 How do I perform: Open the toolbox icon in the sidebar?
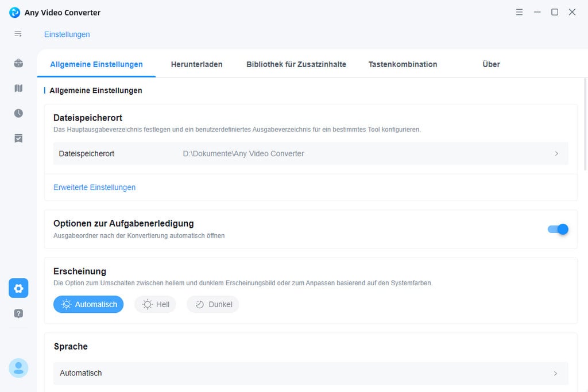pyautogui.click(x=18, y=63)
